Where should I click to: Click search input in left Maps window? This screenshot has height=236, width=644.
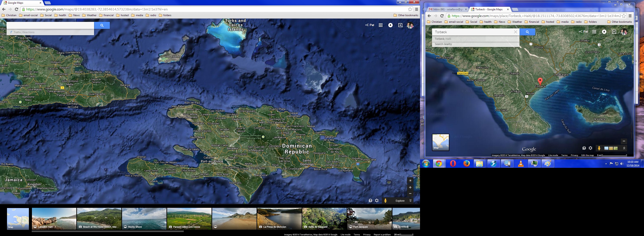coord(50,25)
